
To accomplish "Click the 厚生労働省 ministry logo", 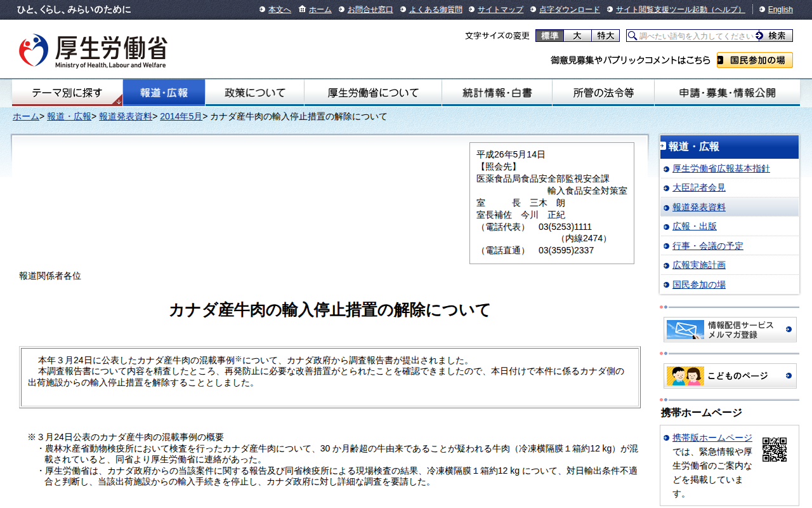I will (93, 51).
